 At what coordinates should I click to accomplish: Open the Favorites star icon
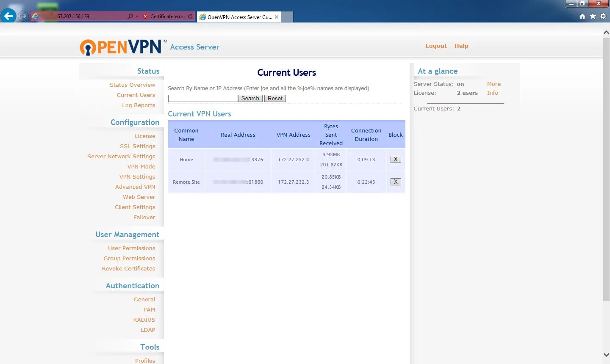(x=593, y=16)
